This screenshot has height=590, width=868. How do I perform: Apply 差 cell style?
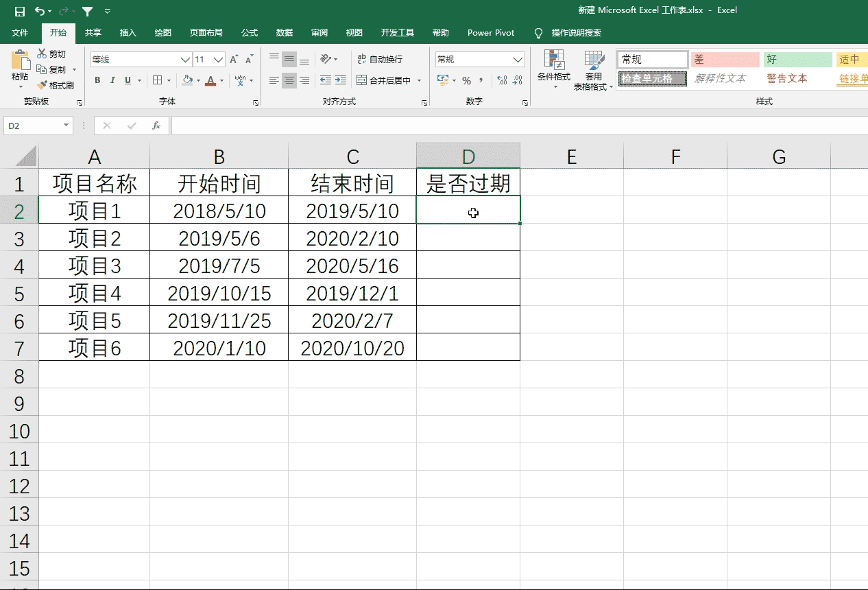click(725, 60)
